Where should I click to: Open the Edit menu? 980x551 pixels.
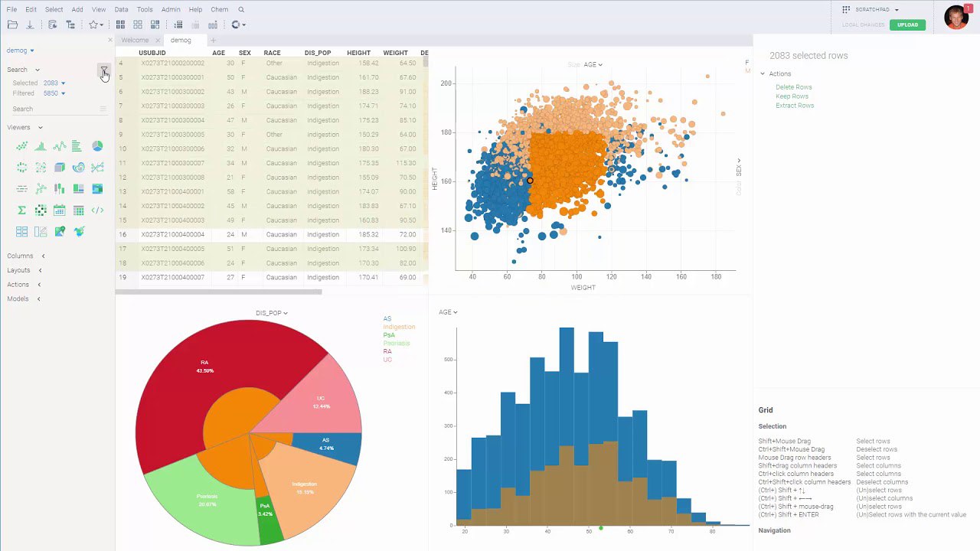tap(31, 10)
